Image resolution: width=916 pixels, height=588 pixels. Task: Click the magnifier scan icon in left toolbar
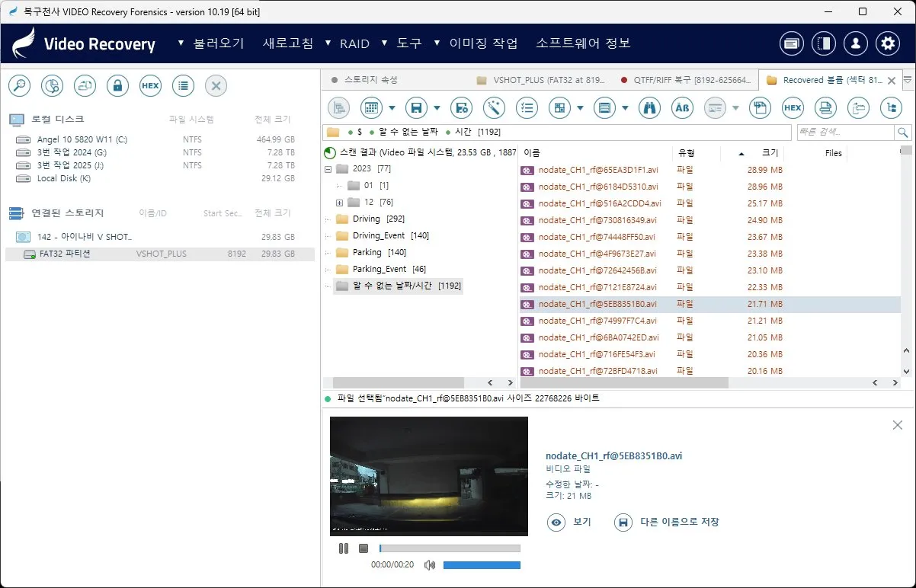(x=19, y=86)
